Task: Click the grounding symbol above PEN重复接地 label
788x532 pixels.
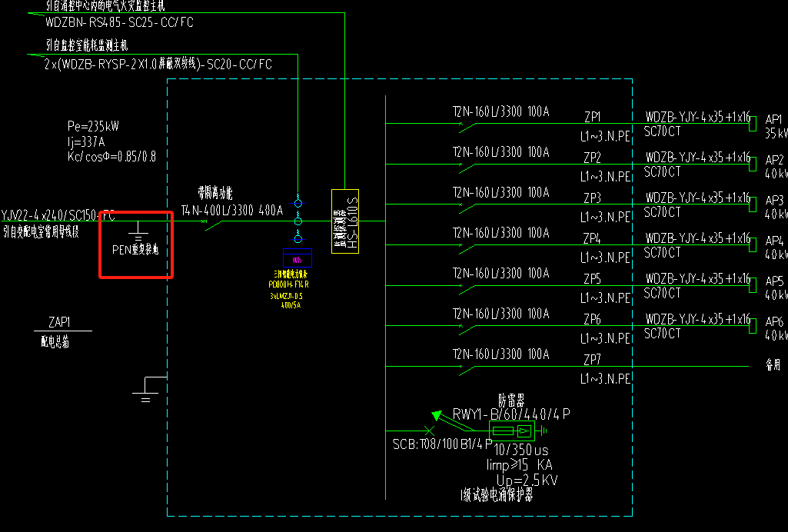Action: coord(138,231)
